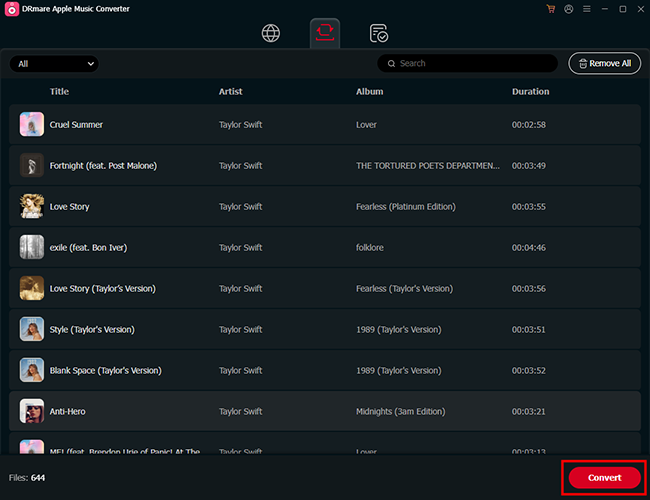Select the Cruel Summer album thumbnail
This screenshot has height=500, width=650.
[32, 125]
